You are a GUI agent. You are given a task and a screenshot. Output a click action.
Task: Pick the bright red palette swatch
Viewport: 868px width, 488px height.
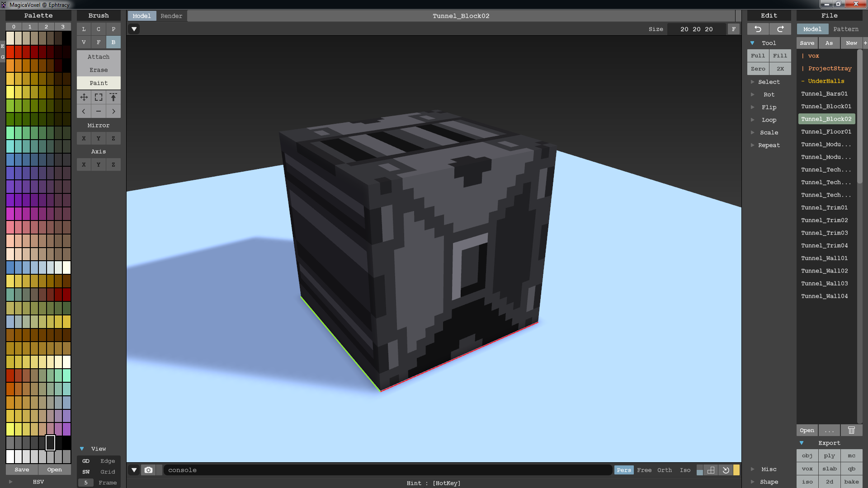10,52
